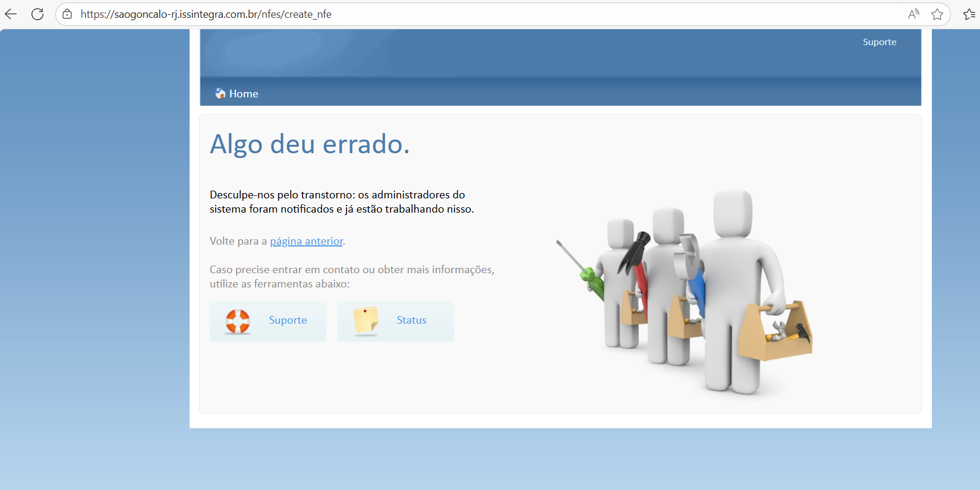The width and height of the screenshot is (980, 490).
Task: Click the apology paragraph starting "Desculpe-nos"
Action: click(x=341, y=202)
